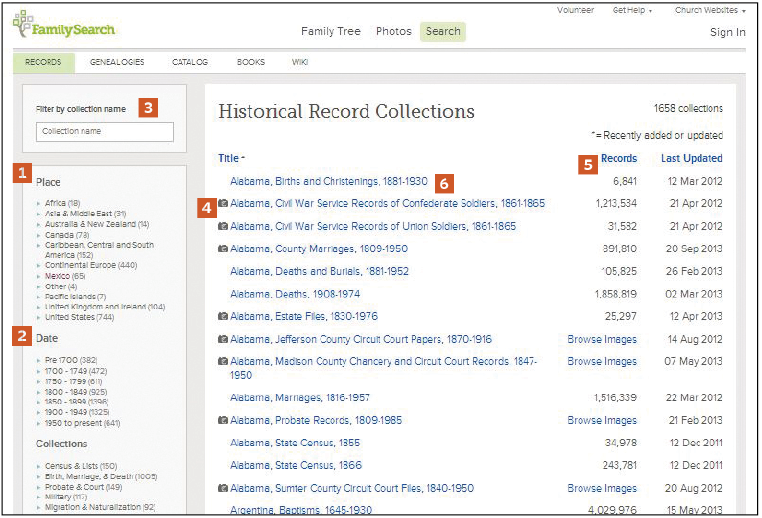Open Alabama, State Census, 1855

295,443
